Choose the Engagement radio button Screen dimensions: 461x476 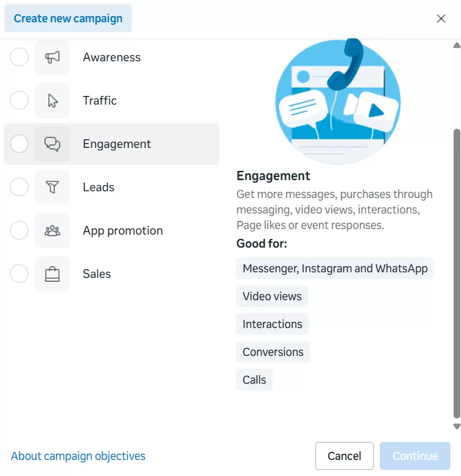pyautogui.click(x=19, y=144)
